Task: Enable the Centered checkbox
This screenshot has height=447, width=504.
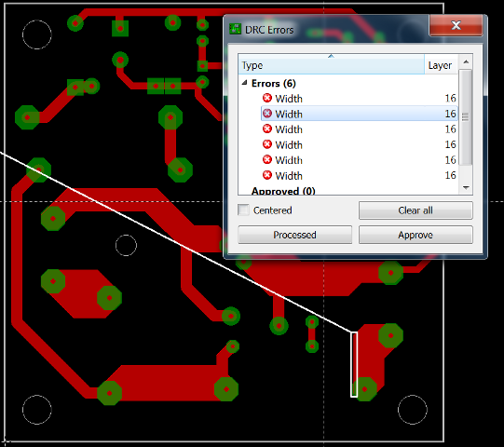Action: 243,210
